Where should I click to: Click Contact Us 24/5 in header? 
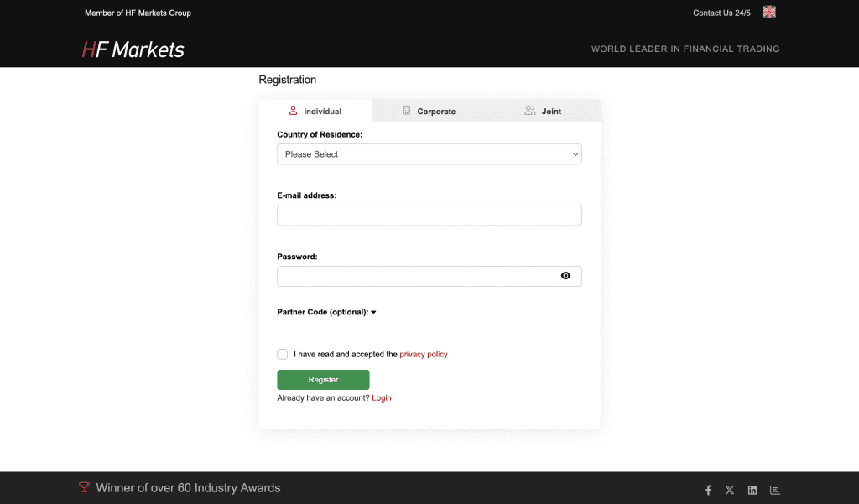click(x=721, y=13)
